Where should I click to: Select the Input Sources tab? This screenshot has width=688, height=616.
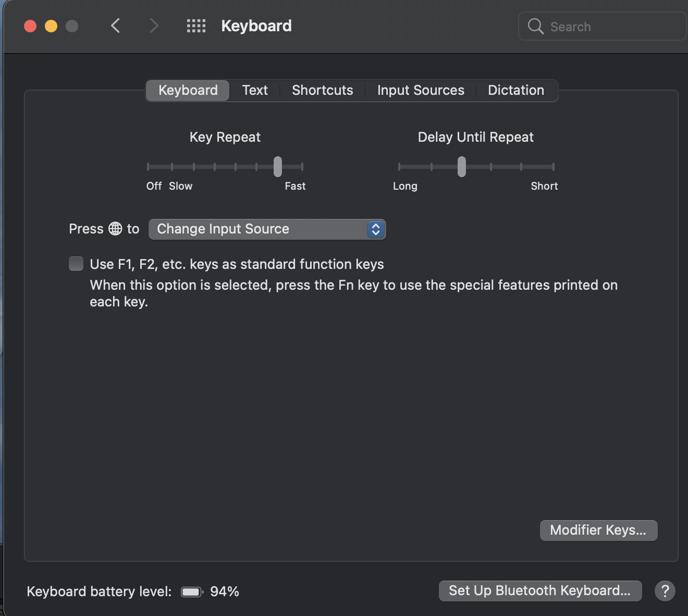point(420,90)
